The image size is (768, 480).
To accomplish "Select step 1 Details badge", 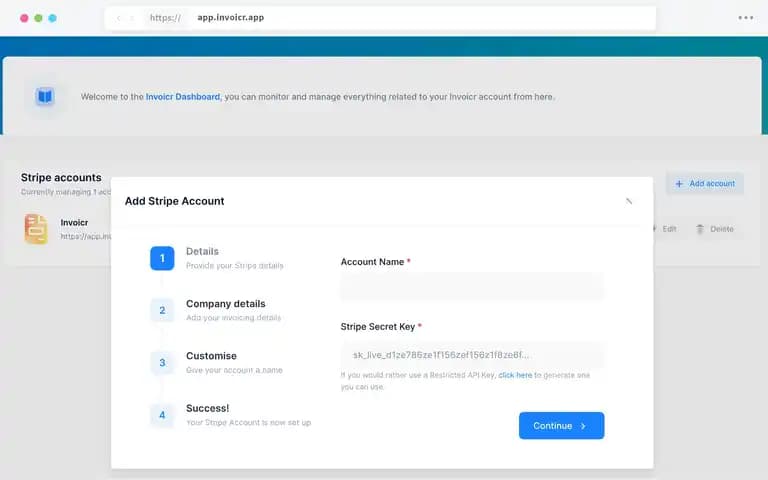I will 162,258.
